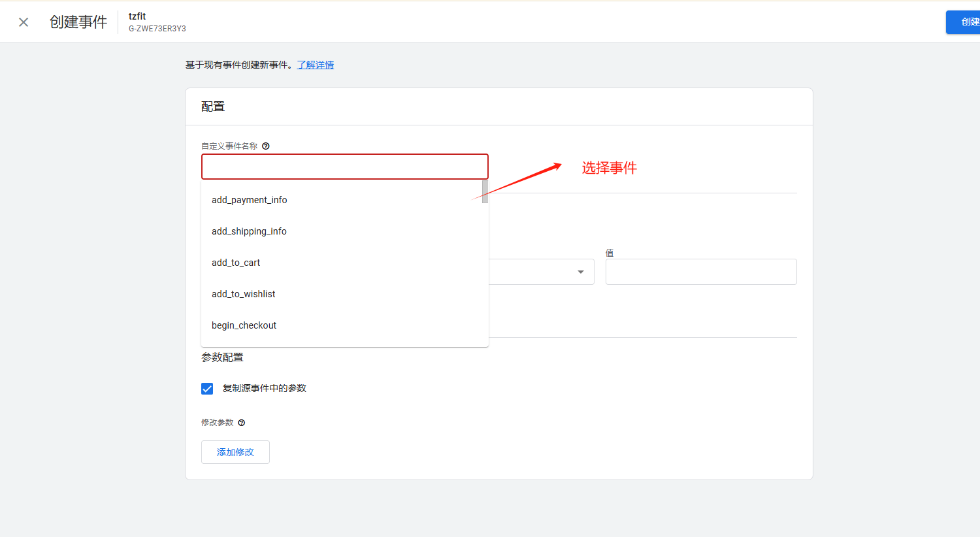Click the G-ZWE73ER3Y3 measurement ID
Image resolution: width=980 pixels, height=537 pixels.
[x=157, y=29]
